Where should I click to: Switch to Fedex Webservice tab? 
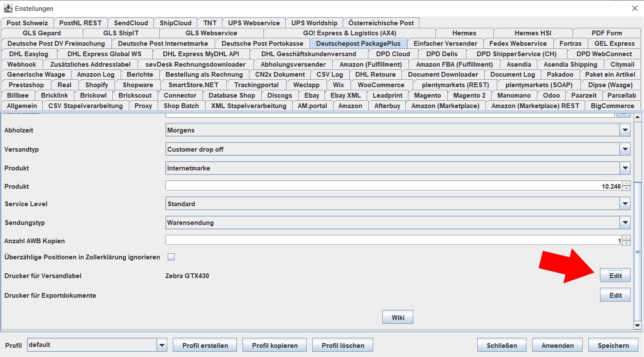pyautogui.click(x=518, y=44)
